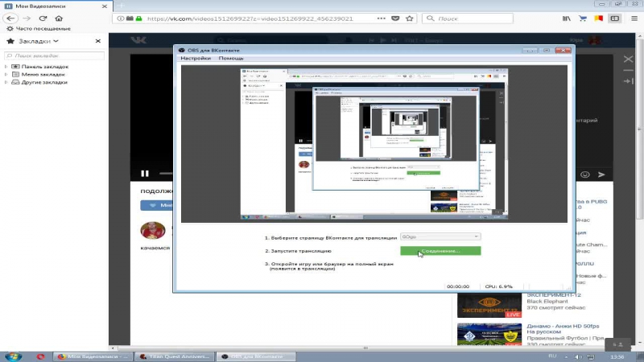Click the blue like button under video

coord(157,205)
